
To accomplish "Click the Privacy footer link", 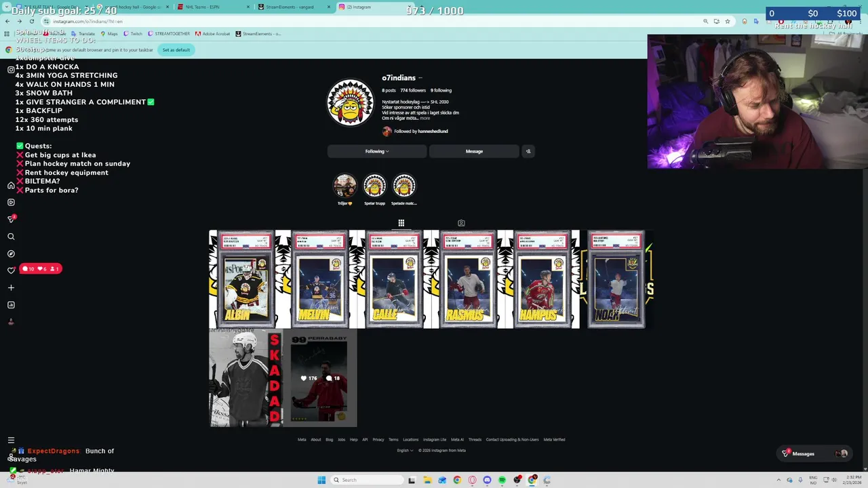I will pos(378,439).
